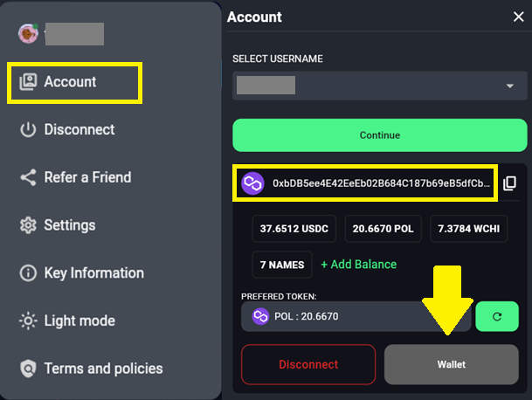Click the Disconnect power icon in sidebar
Screen dimensions: 532x400
coord(28,130)
